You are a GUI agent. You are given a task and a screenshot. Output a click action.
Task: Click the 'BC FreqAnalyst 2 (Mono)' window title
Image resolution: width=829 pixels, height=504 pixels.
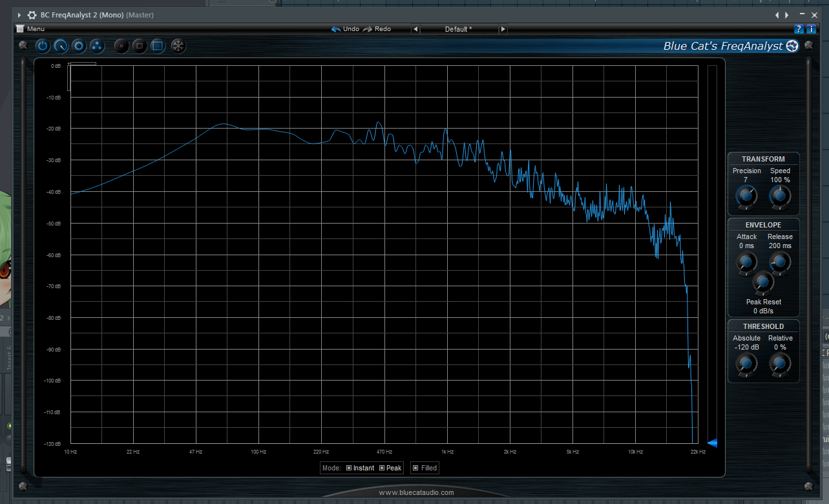point(82,15)
